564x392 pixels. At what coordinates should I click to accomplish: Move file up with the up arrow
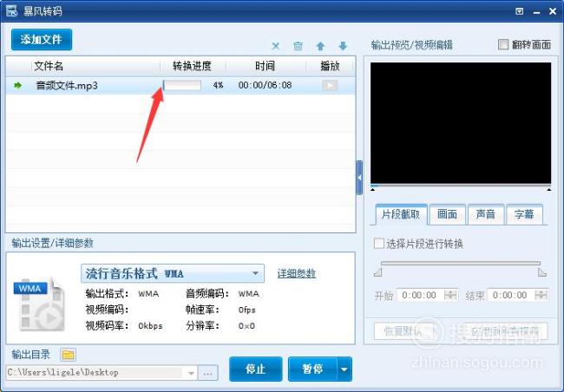[320, 46]
